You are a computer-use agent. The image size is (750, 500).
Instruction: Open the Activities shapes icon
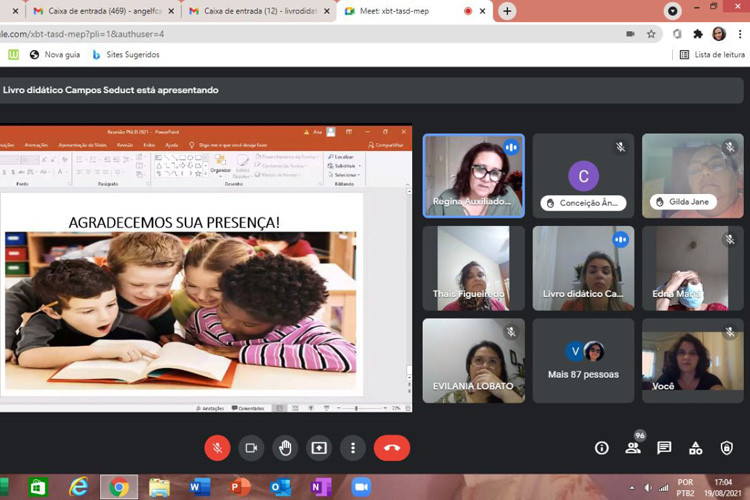695,448
